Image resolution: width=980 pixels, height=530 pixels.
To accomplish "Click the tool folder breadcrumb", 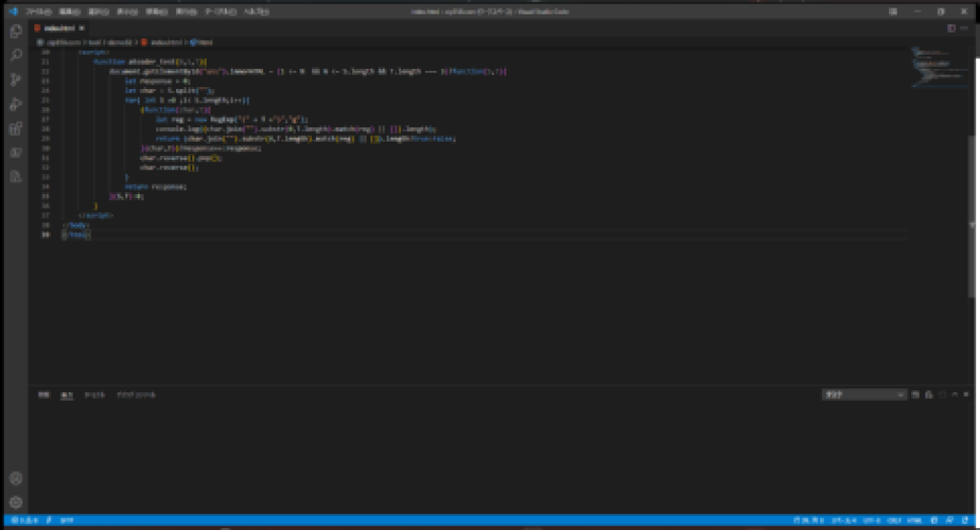I will coord(95,42).
